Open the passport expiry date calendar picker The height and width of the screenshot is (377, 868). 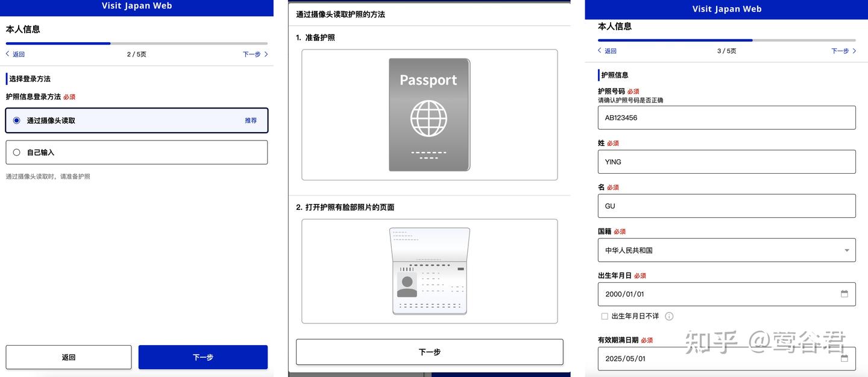click(x=844, y=358)
